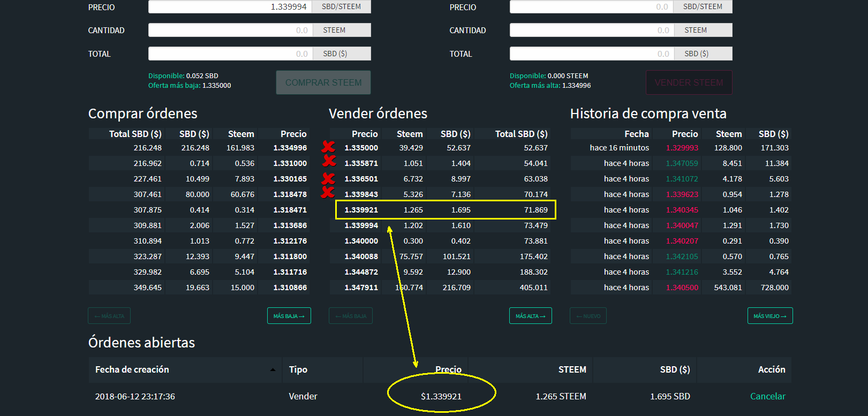Select buy order price 1.310866
This screenshot has height=416, width=868.
click(x=290, y=288)
